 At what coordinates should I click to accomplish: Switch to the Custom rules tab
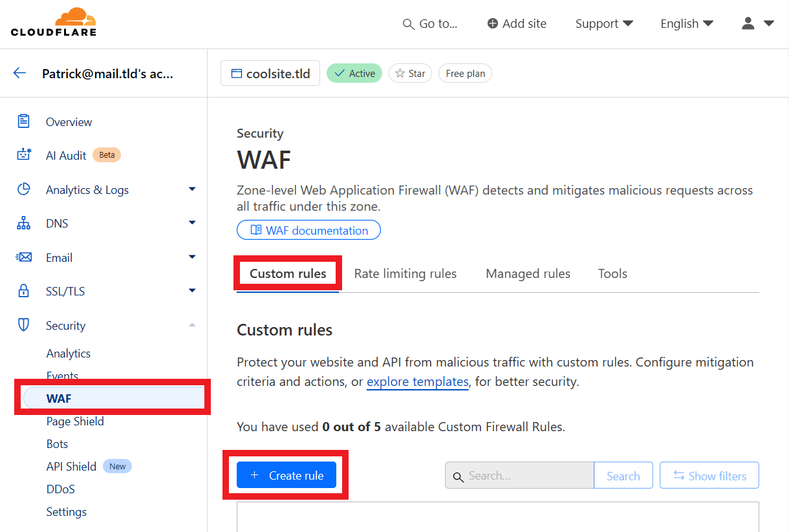click(288, 273)
